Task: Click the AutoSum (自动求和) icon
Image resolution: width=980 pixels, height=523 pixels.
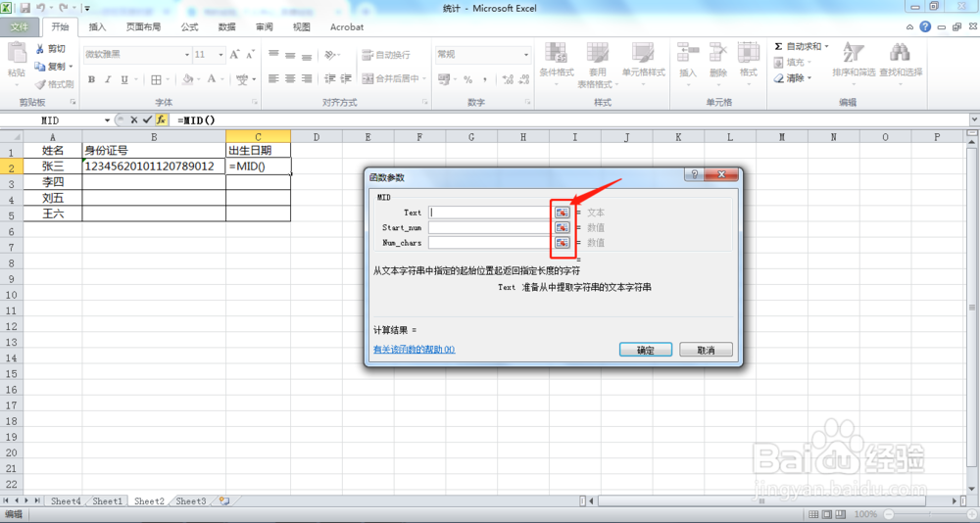Action: (778, 46)
